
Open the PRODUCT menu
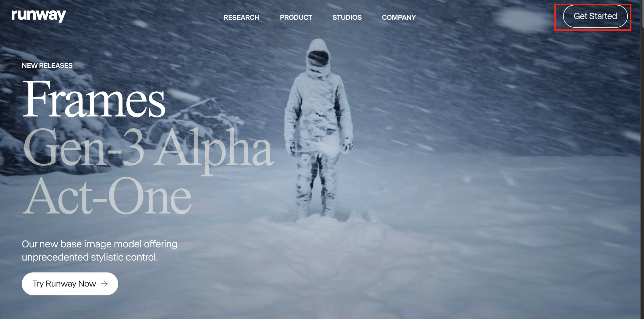(296, 18)
